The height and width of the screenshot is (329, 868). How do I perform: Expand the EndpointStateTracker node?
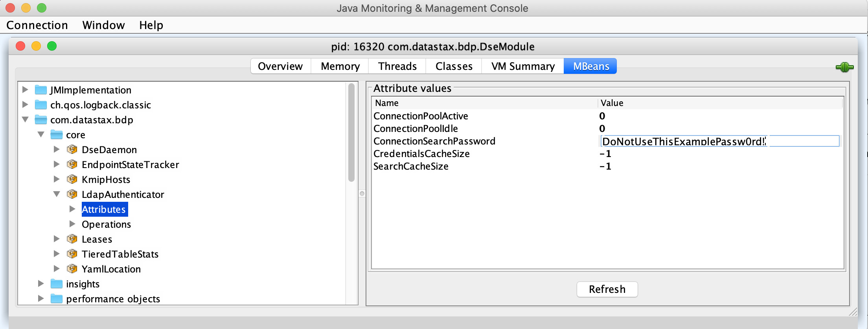pyautogui.click(x=57, y=164)
